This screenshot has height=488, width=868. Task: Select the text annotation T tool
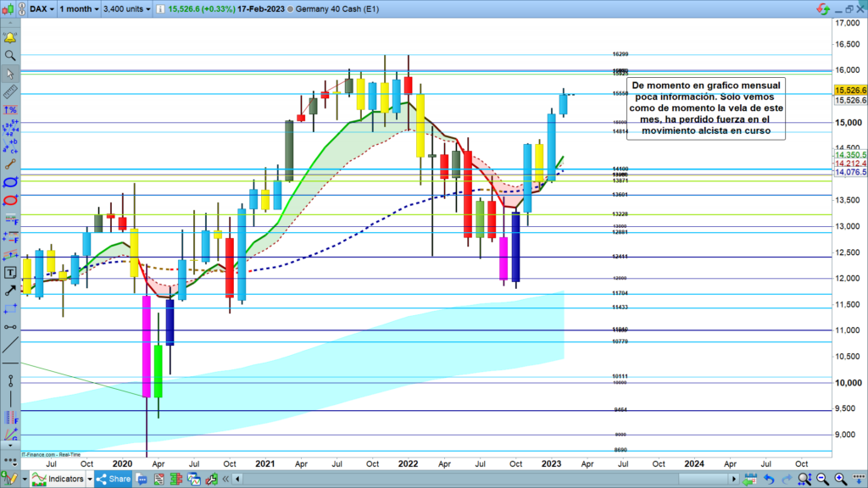tap(10, 272)
